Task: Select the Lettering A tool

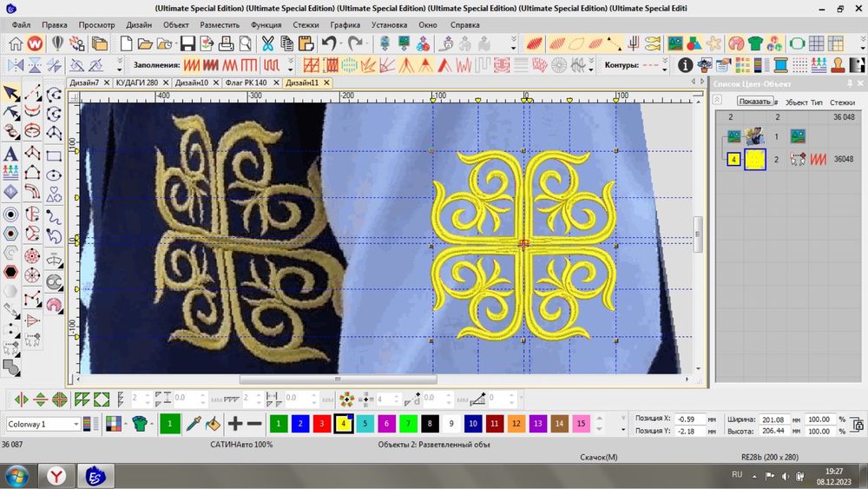Action: 10,154
